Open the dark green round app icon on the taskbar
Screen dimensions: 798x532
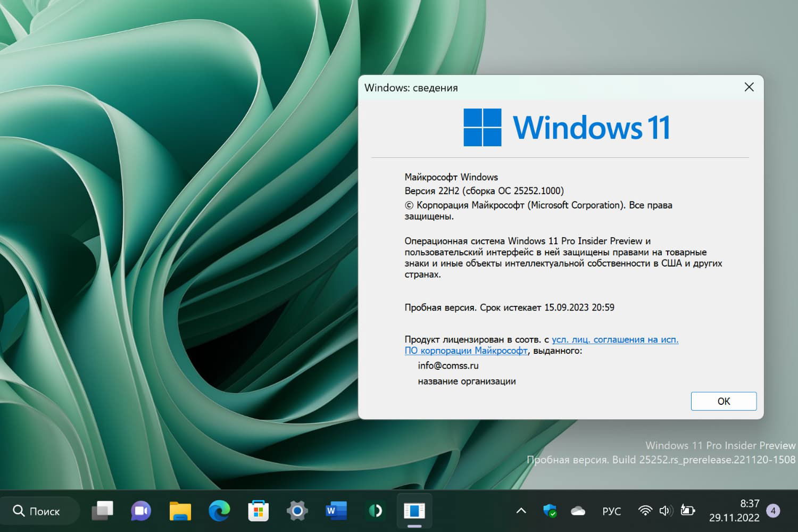coord(376,511)
